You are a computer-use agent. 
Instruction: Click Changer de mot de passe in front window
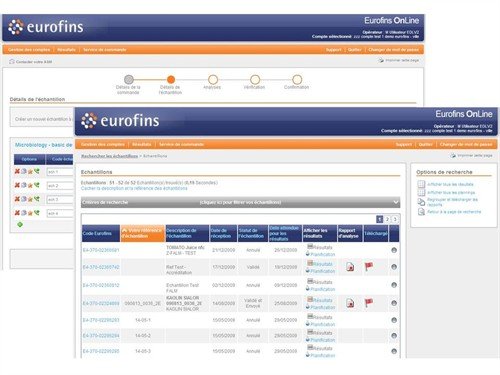point(466,144)
